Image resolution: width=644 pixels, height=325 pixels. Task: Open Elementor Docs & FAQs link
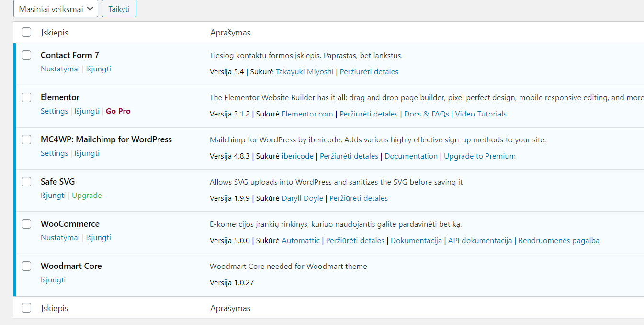(427, 114)
